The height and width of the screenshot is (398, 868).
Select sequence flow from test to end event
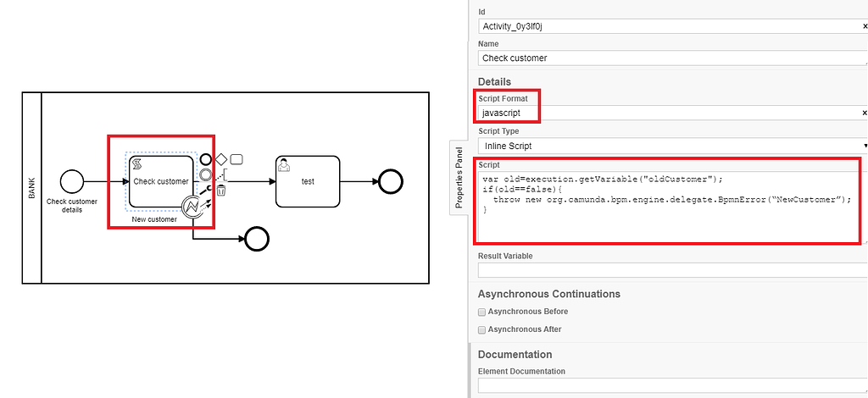(359, 181)
